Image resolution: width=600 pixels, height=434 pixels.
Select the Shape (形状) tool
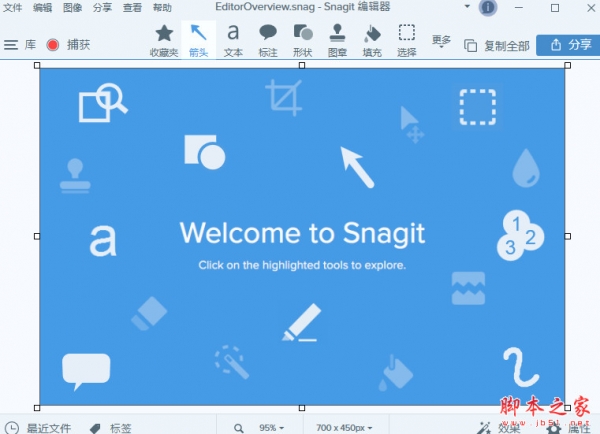(303, 40)
